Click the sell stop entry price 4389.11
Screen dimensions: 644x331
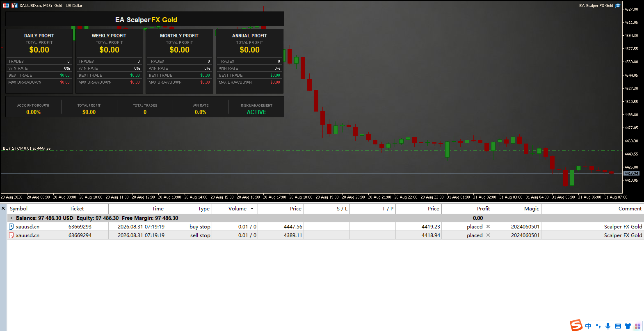click(x=293, y=235)
